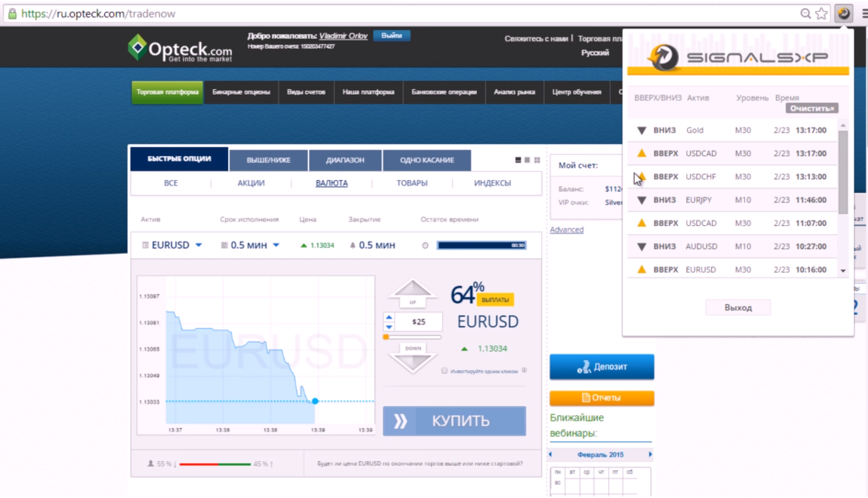The height and width of the screenshot is (498, 868).
Task: Click the signals list scrollbar thumb
Action: coord(843,171)
